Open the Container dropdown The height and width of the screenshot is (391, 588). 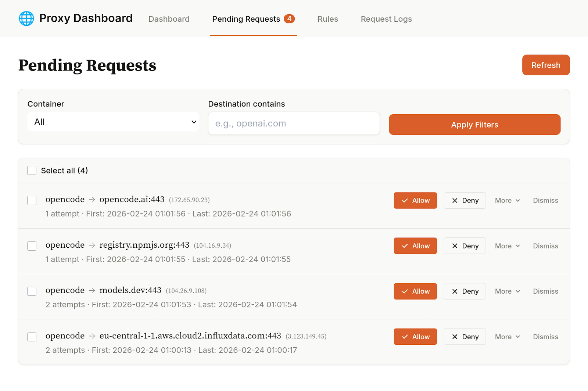(x=113, y=122)
